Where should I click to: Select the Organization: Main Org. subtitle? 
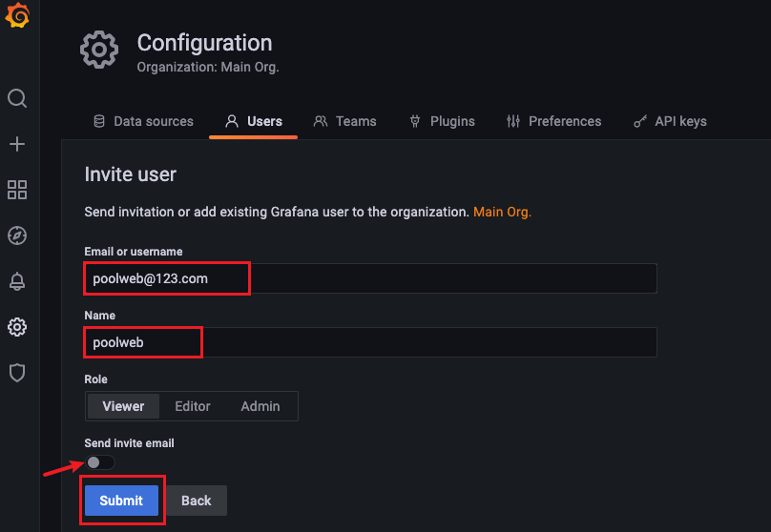[208, 67]
